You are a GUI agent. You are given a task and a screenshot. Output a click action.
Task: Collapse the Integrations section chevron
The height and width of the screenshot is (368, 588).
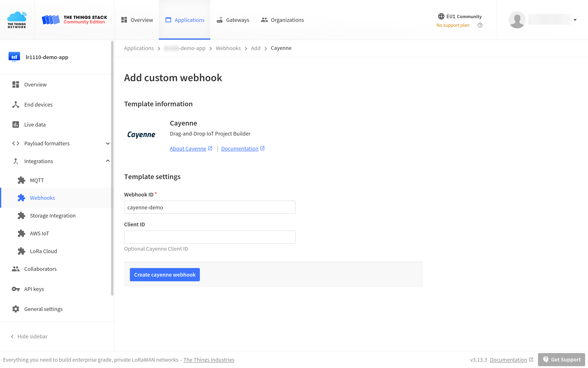click(x=108, y=161)
